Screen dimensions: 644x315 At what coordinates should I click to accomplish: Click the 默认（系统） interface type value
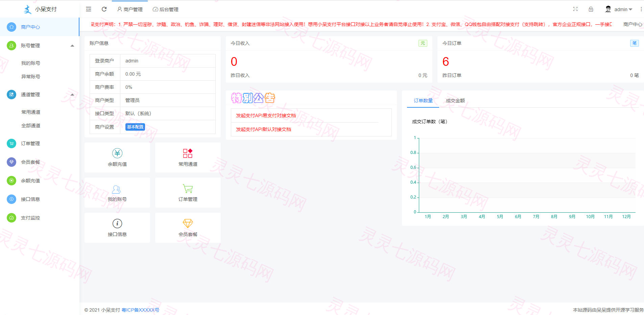click(138, 113)
